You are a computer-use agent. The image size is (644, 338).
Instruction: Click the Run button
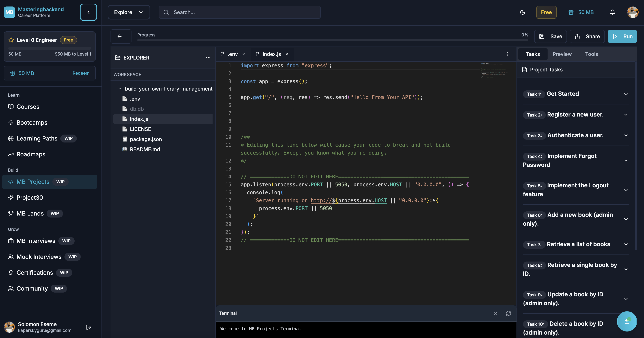pos(622,36)
